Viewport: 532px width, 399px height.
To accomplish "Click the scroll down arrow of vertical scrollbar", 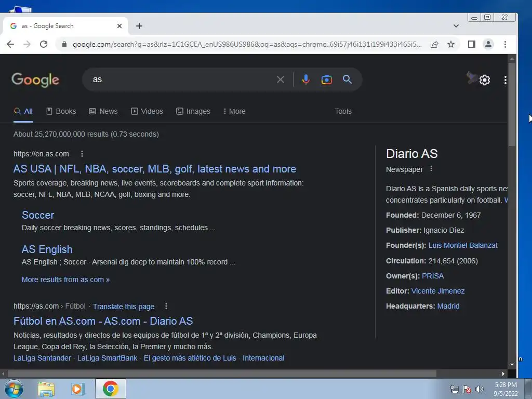I will pyautogui.click(x=512, y=365).
